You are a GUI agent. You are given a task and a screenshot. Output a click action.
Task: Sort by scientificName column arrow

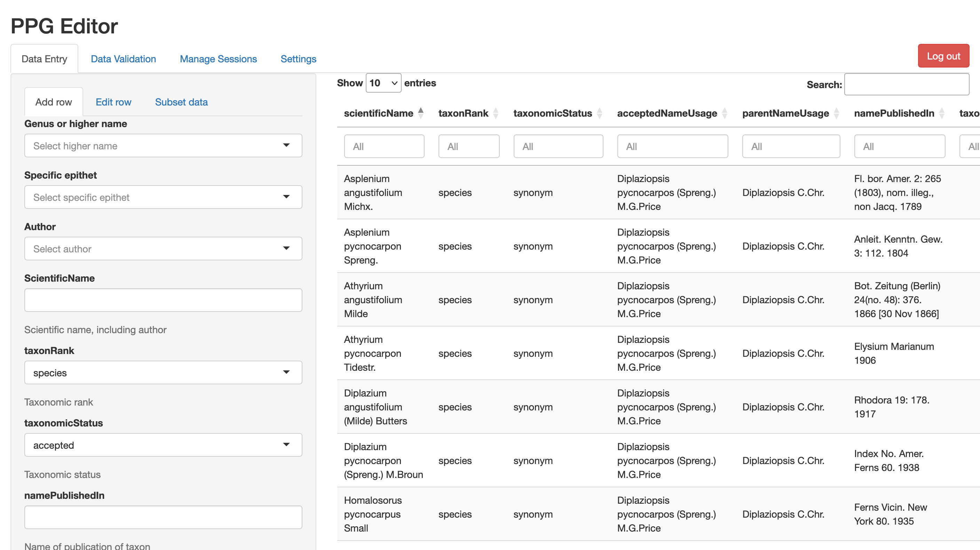tap(420, 113)
